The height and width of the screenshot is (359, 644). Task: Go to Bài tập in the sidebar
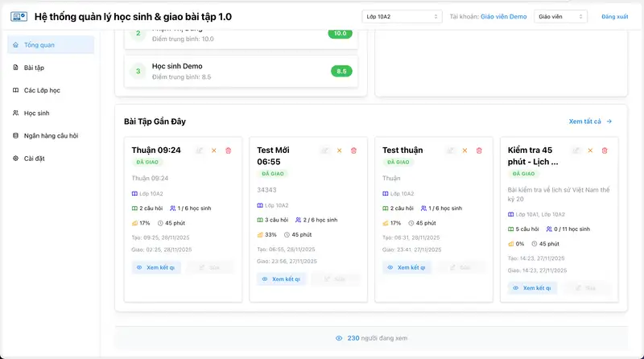50,68
